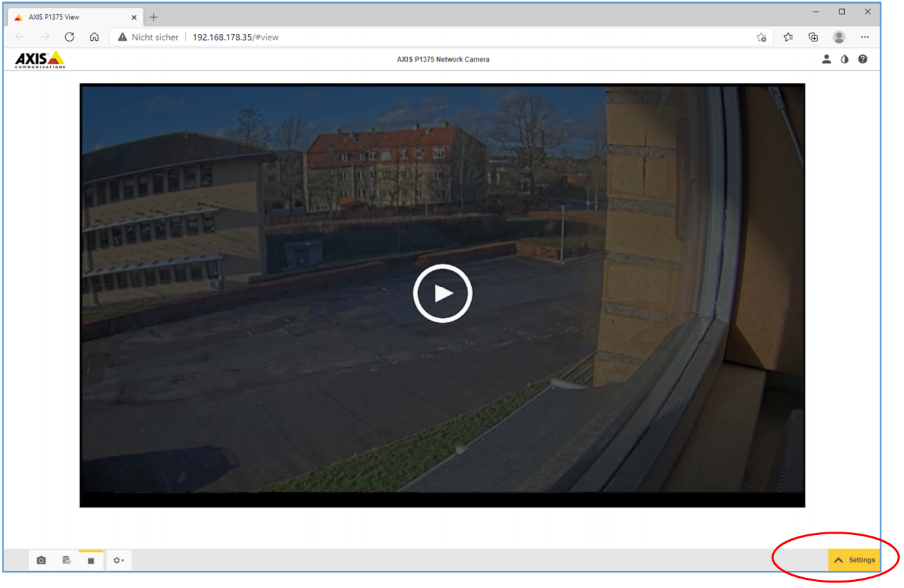
Task: Open the recordings storage icon
Action: pos(66,560)
